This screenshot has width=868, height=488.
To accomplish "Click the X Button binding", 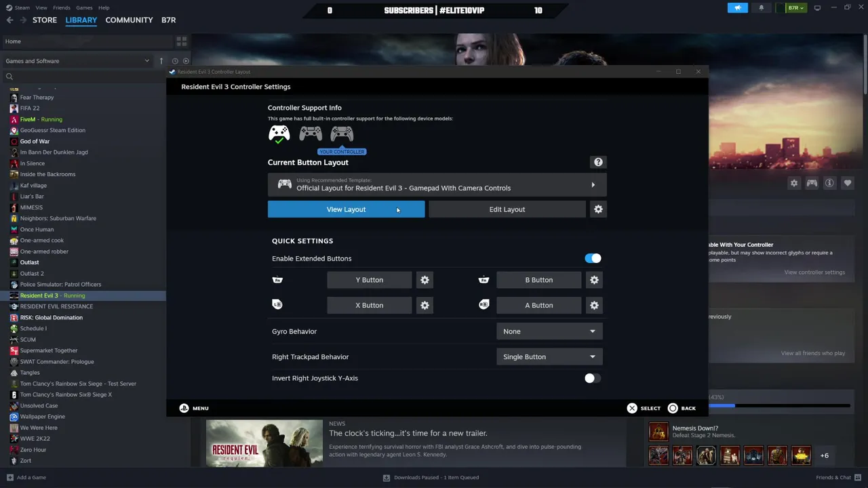I will click(370, 305).
